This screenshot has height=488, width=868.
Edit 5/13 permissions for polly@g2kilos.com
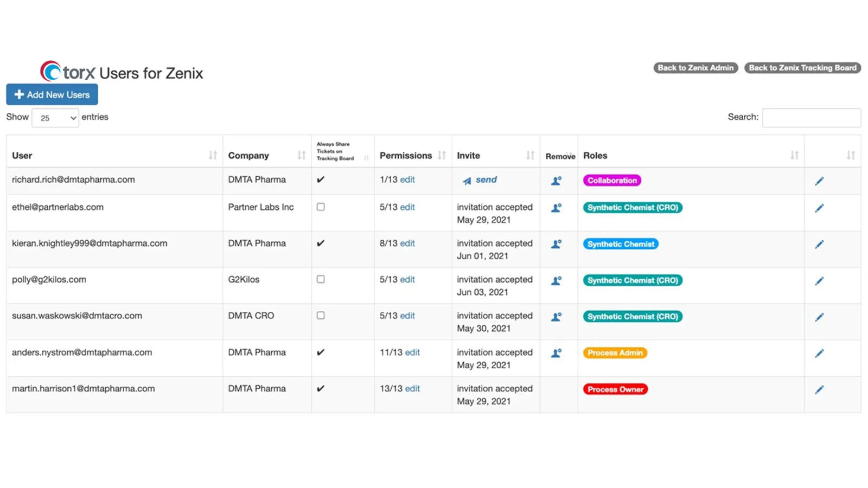407,280
